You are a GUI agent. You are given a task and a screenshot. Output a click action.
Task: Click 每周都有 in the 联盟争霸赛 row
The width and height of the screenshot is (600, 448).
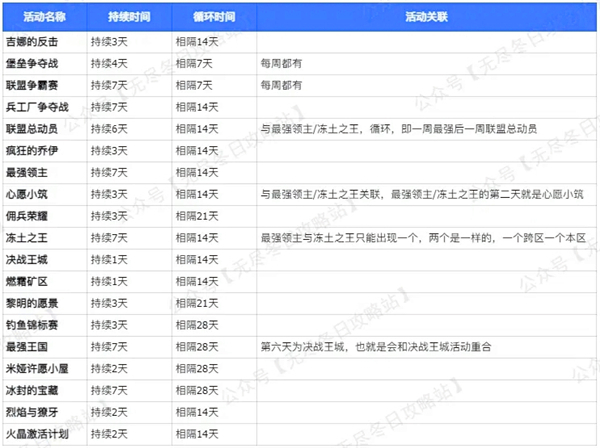[281, 85]
